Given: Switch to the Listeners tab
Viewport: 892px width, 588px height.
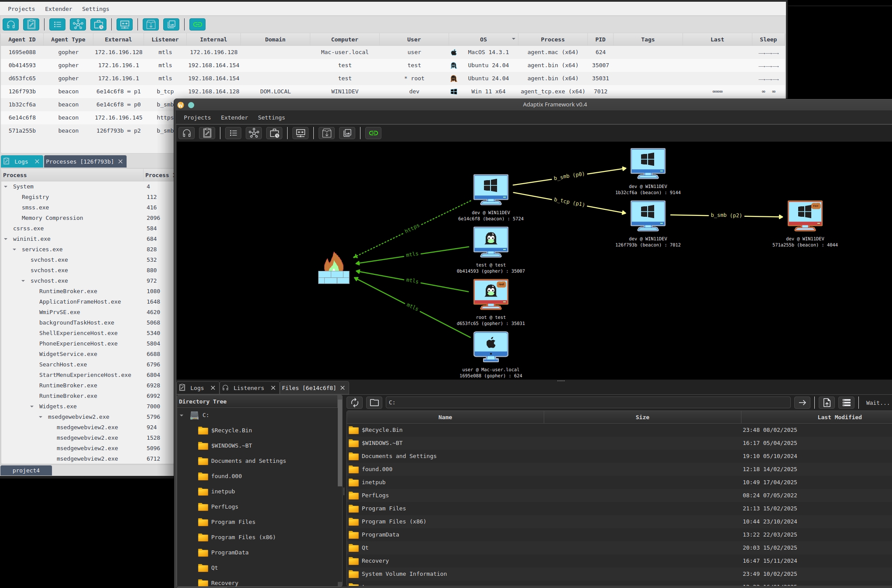Looking at the screenshot, I should [x=248, y=388].
